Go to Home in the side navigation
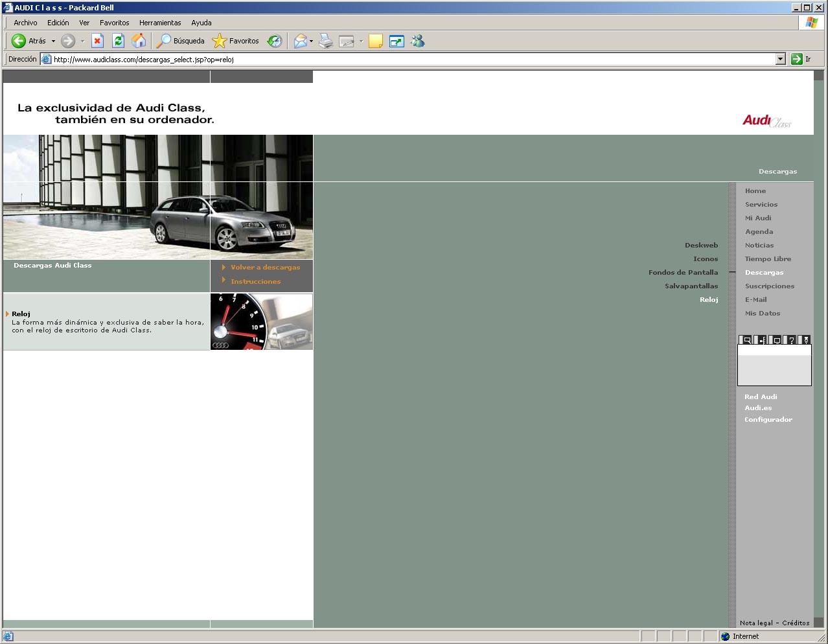This screenshot has height=644, width=828. coord(755,190)
